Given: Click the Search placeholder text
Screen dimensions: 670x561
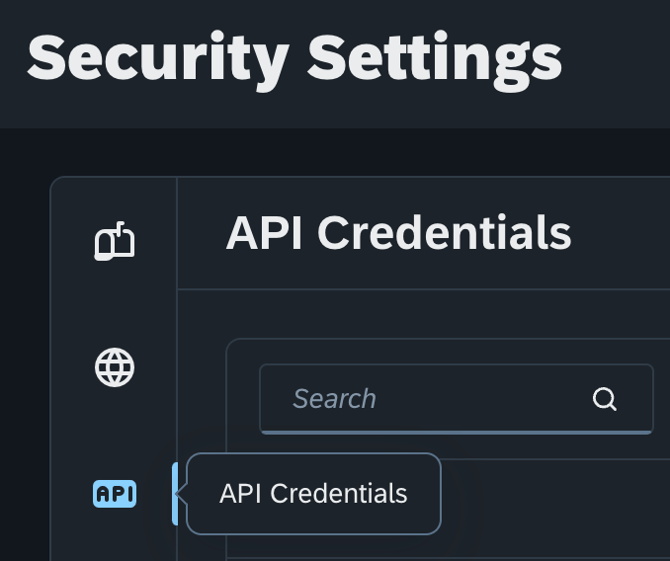Looking at the screenshot, I should tap(334, 399).
